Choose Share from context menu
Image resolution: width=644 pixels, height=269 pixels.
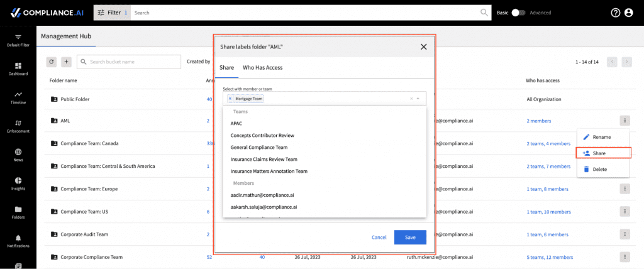603,153
